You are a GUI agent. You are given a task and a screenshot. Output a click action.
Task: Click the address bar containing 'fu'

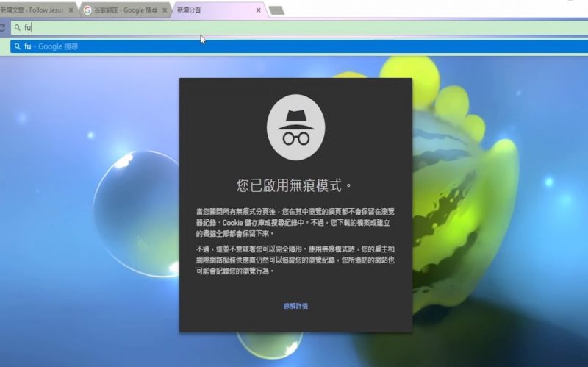[294, 28]
